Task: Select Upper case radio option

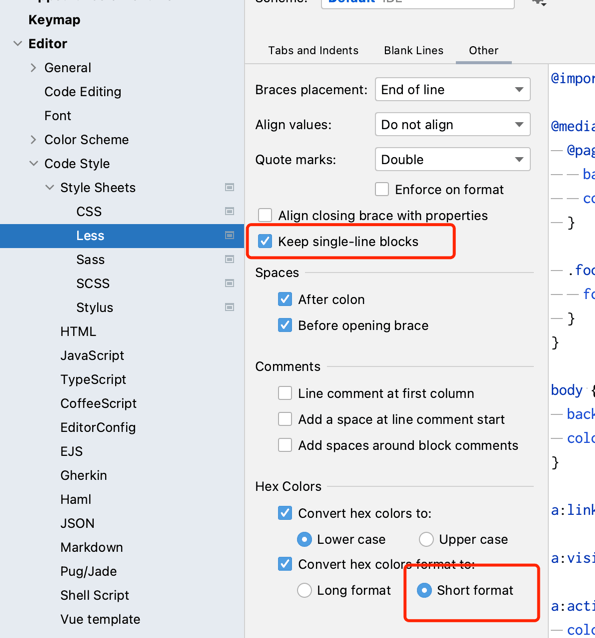Action: [x=426, y=539]
